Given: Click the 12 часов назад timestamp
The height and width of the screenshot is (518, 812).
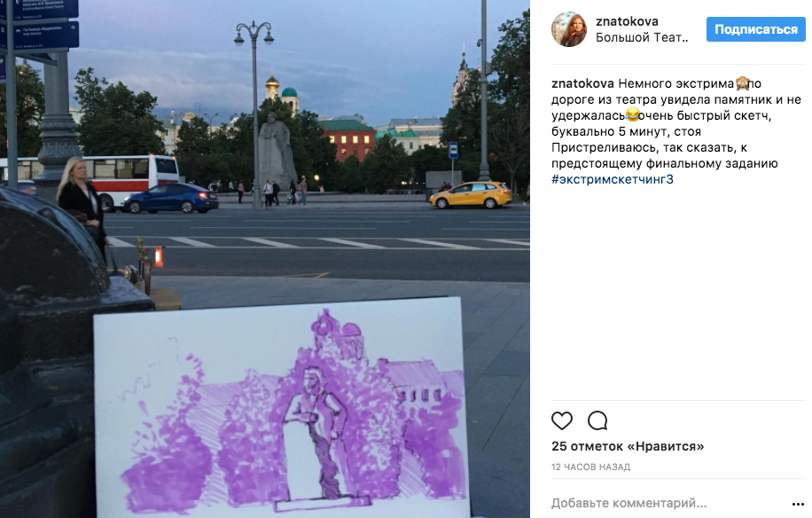Looking at the screenshot, I should click(x=591, y=467).
